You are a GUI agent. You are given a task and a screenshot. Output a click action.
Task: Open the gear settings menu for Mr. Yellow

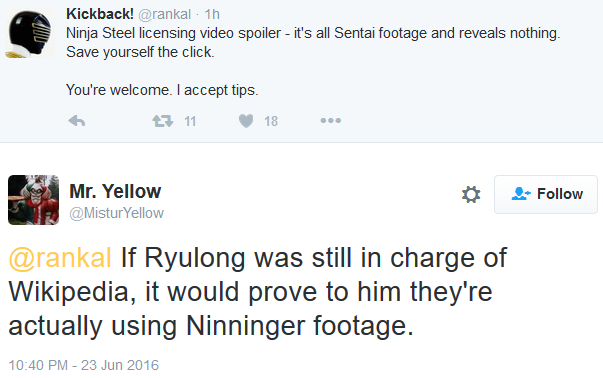click(471, 194)
